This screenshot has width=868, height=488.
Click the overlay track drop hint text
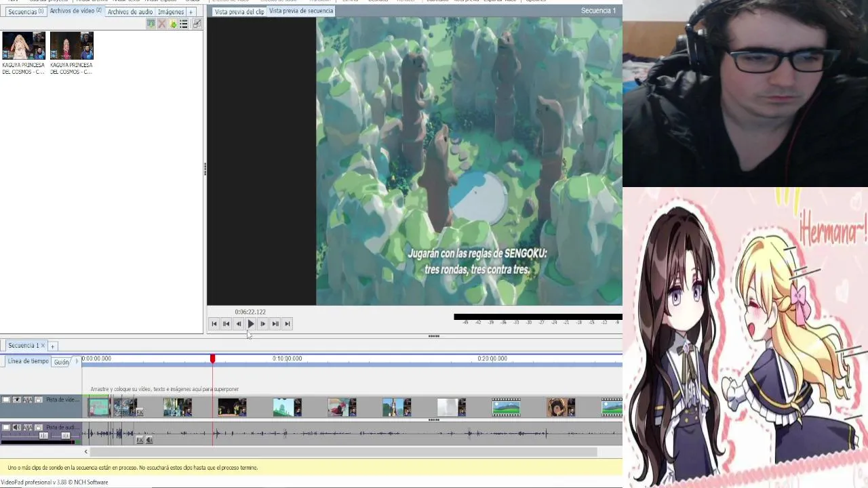point(164,389)
